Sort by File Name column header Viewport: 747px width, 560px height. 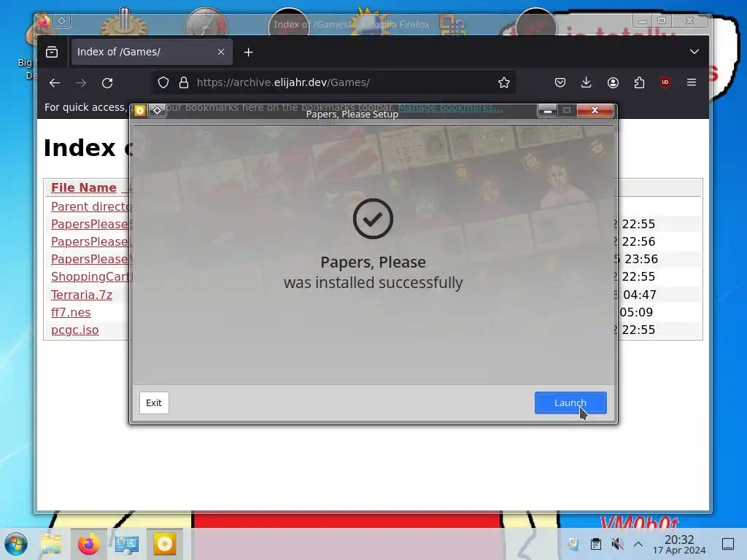coord(84,187)
